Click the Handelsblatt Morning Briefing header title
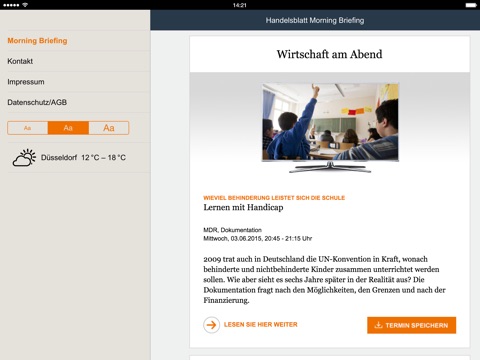The image size is (480, 360). 315,20
